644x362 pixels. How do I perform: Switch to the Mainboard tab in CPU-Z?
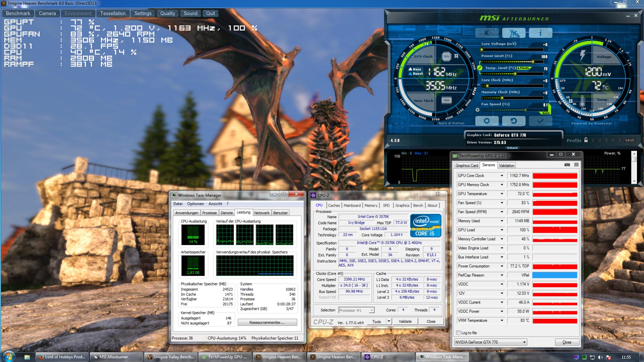click(352, 205)
